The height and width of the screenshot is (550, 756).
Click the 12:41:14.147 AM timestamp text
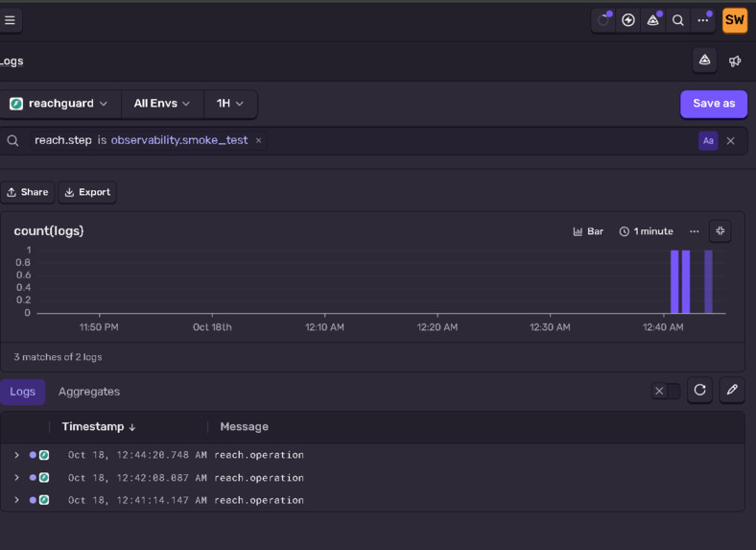pyautogui.click(x=137, y=500)
